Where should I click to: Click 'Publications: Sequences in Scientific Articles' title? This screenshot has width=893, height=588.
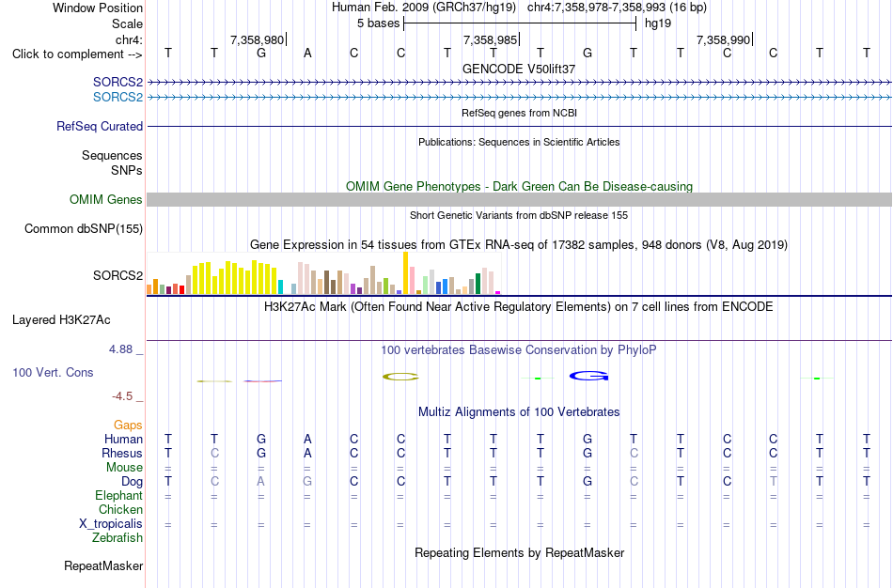point(519,142)
